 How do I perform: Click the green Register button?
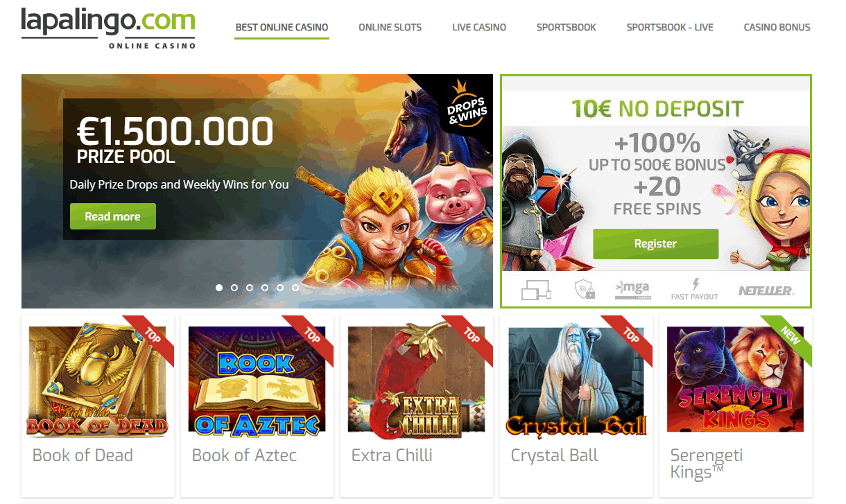(655, 244)
